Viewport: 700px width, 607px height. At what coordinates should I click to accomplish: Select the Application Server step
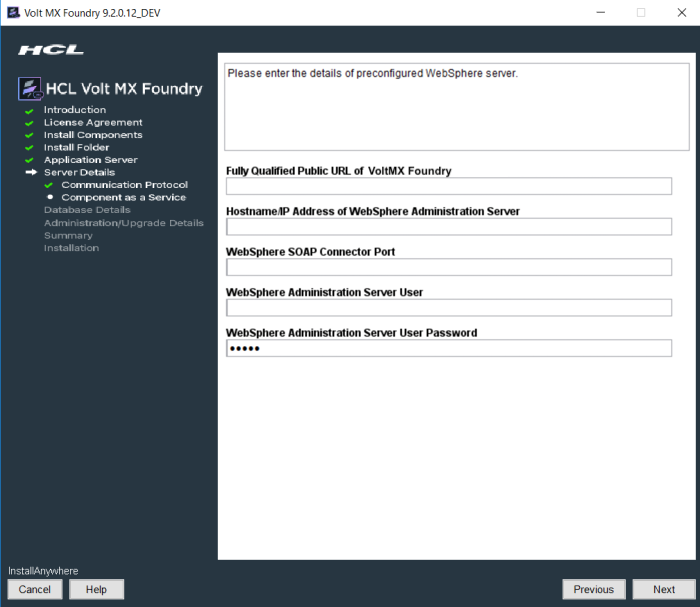pos(91,160)
